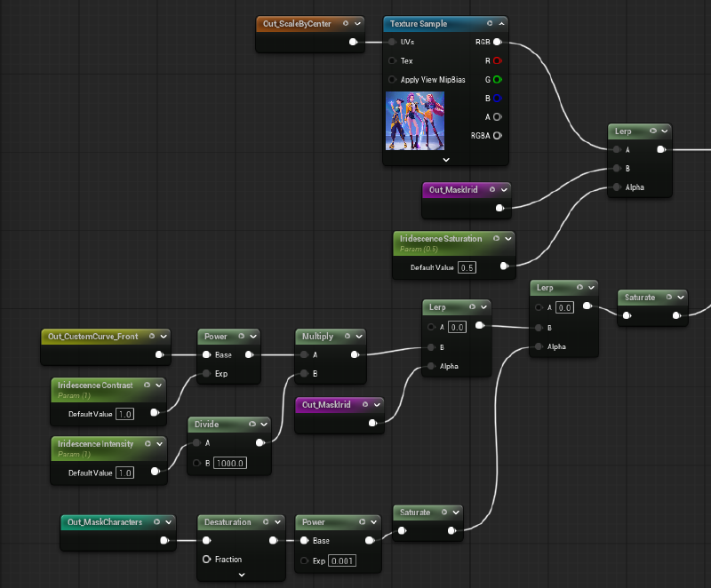Click the red R output pin

coord(497,61)
